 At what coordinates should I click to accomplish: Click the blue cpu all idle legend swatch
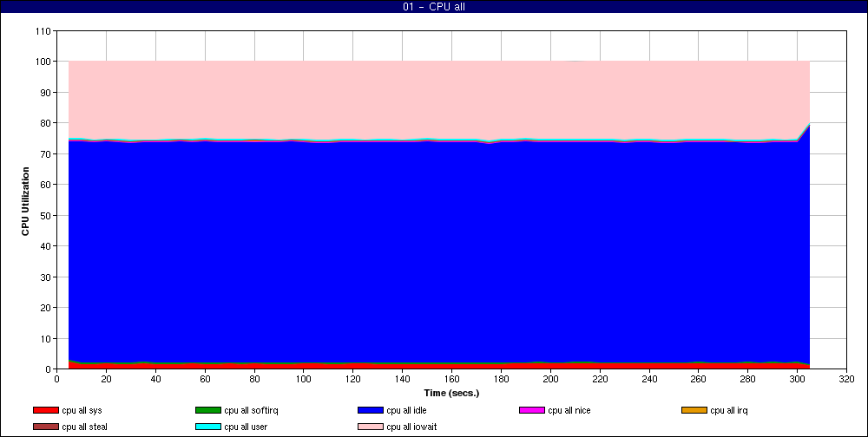pyautogui.click(x=371, y=410)
